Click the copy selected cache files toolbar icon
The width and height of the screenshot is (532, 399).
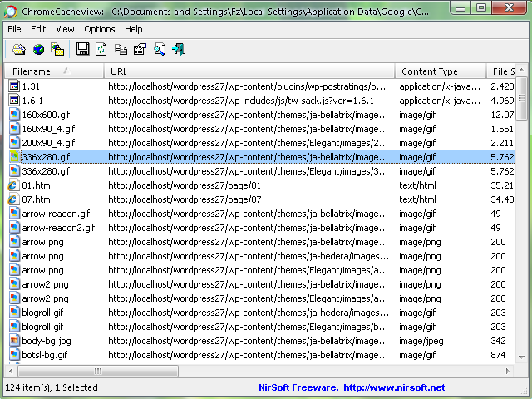coord(57,50)
